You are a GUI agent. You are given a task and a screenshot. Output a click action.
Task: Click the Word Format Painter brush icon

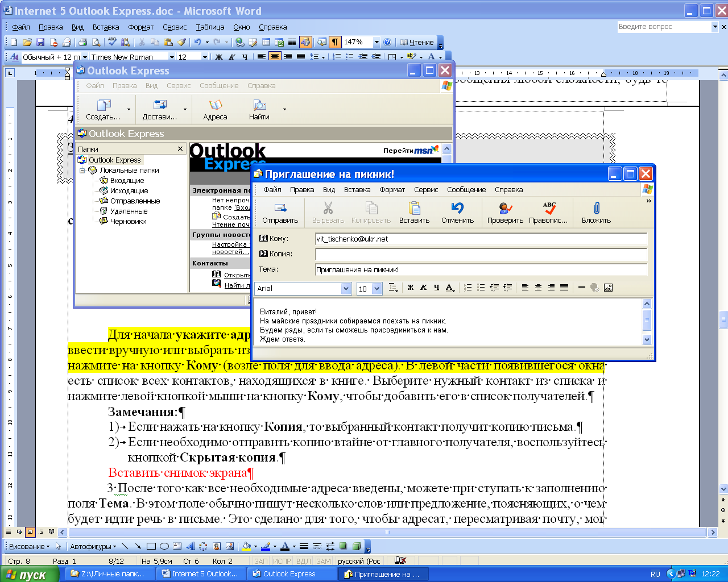[x=181, y=42]
